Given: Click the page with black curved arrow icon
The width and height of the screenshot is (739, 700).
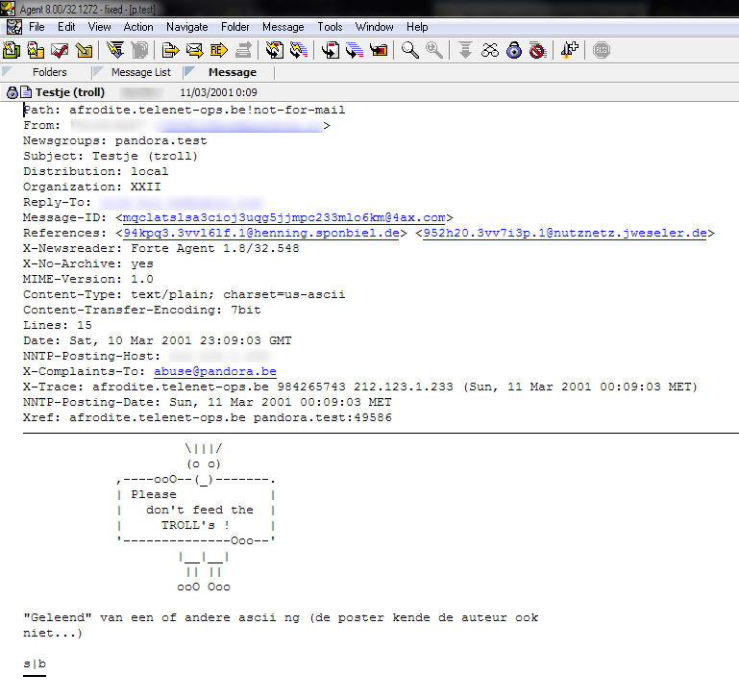Looking at the screenshot, I should coord(331,50).
